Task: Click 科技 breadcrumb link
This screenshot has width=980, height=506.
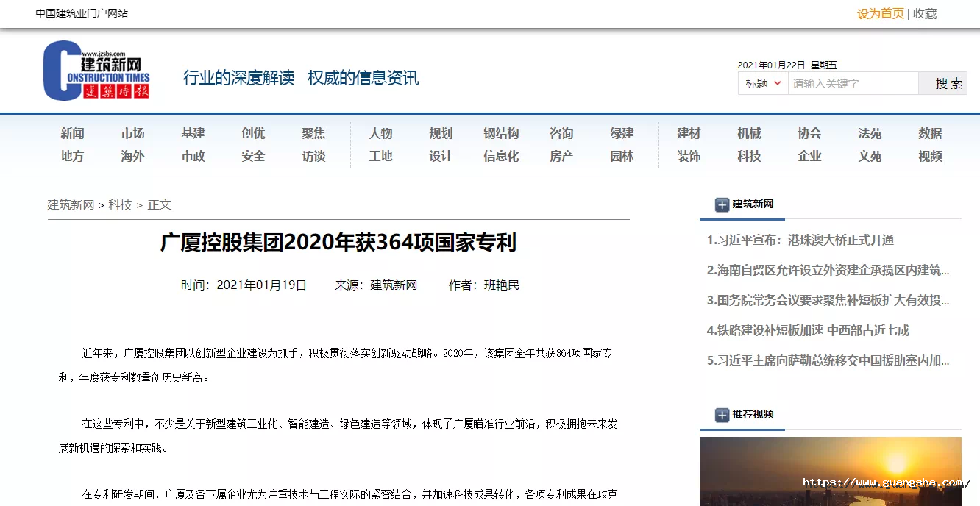Action: pyautogui.click(x=120, y=204)
